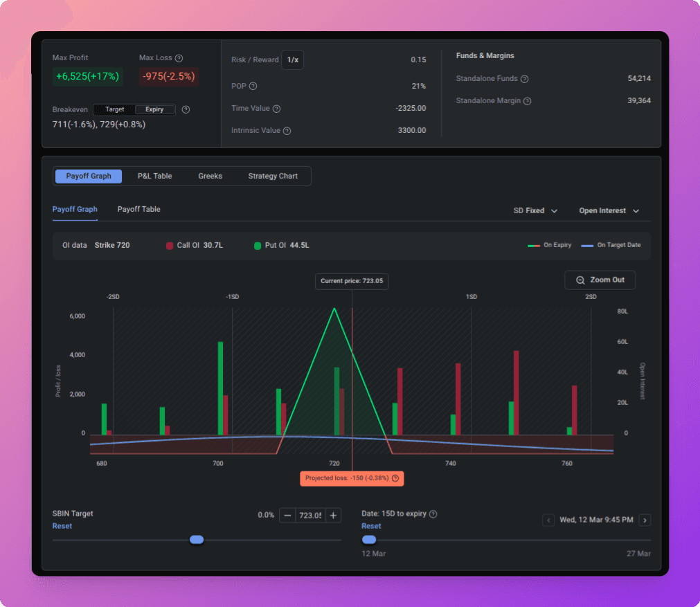Toggle the On Target Date legend line

click(611, 245)
